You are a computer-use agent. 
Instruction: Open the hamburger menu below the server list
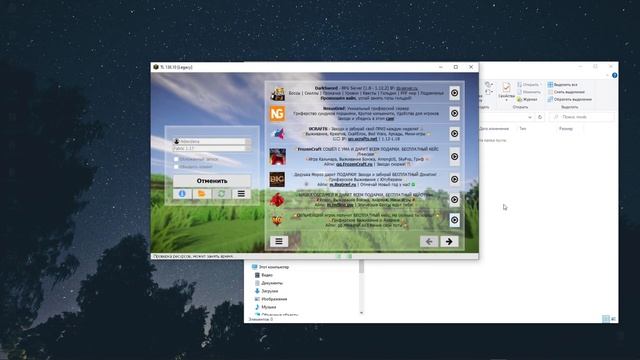tap(279, 241)
